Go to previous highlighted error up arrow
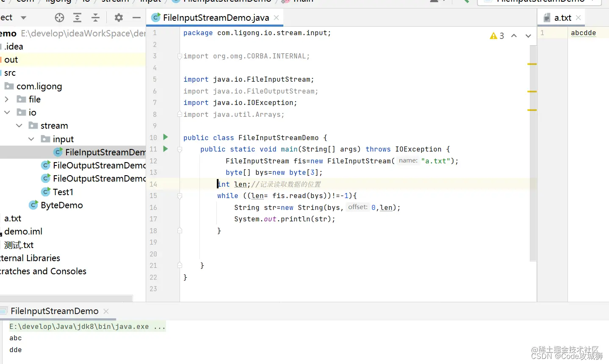This screenshot has height=364, width=609. point(514,36)
